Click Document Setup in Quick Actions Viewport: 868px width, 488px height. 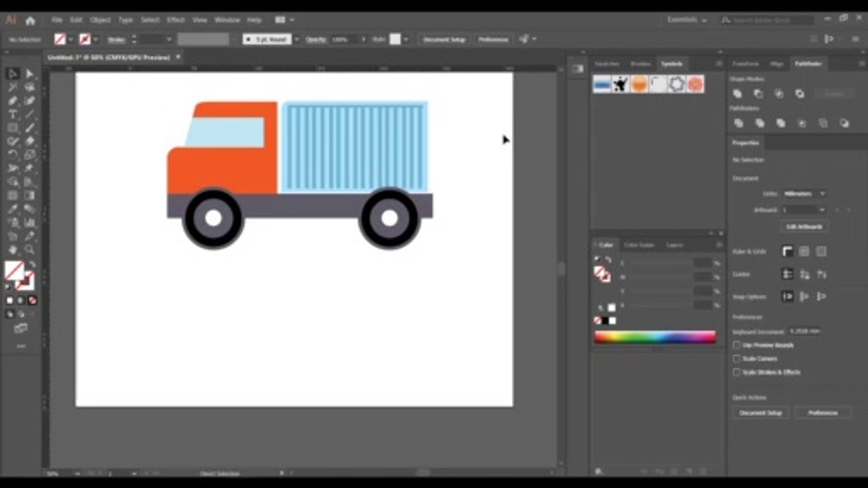pos(761,412)
